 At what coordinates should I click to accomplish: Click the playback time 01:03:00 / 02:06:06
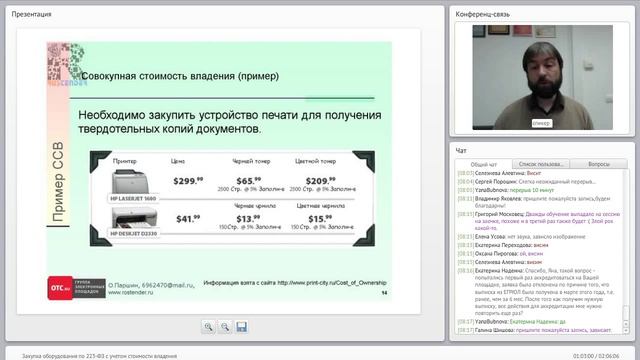[596, 356]
